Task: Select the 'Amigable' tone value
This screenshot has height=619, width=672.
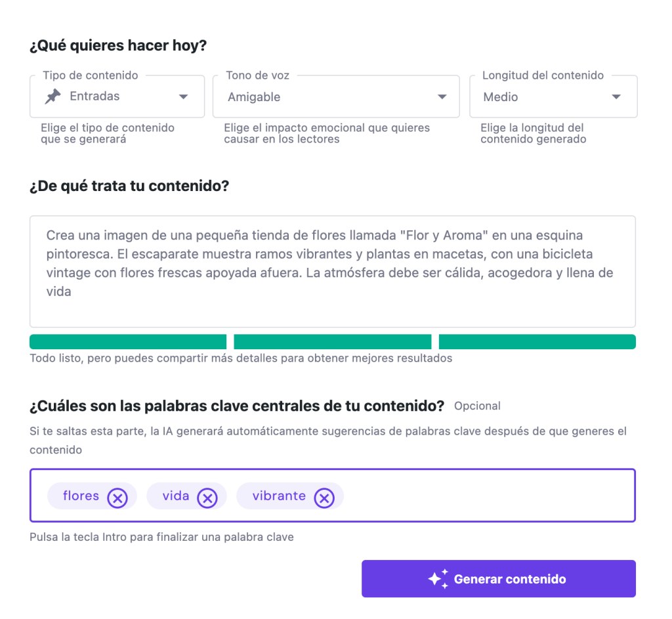Action: (x=254, y=97)
